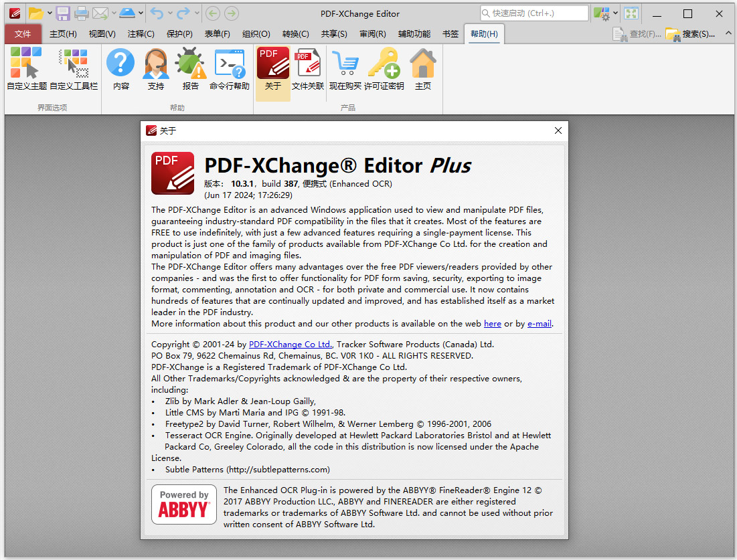The width and height of the screenshot is (737, 560).
Task: Click the 'here' hyperlink in About text
Action: point(493,323)
